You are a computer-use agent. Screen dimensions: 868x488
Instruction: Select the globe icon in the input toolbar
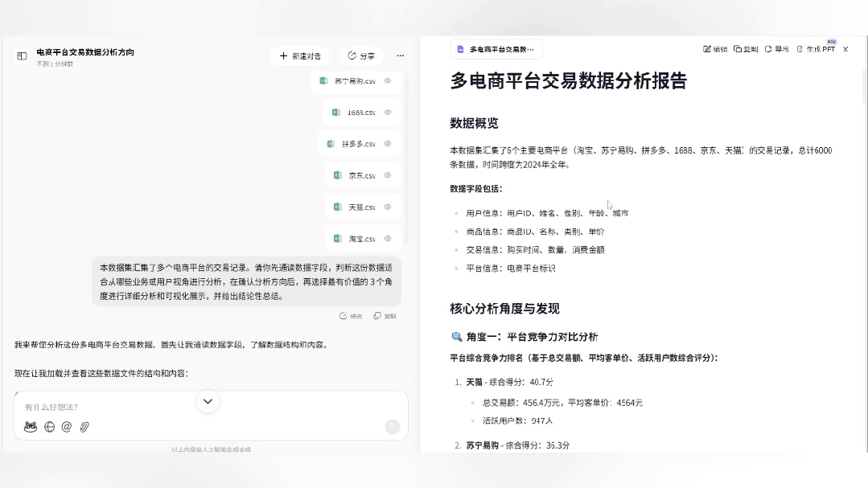[49, 427]
